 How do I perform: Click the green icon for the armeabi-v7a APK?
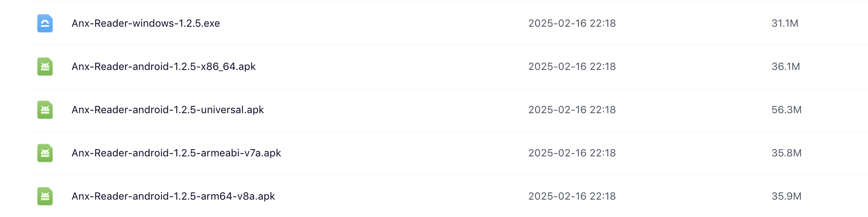45,153
